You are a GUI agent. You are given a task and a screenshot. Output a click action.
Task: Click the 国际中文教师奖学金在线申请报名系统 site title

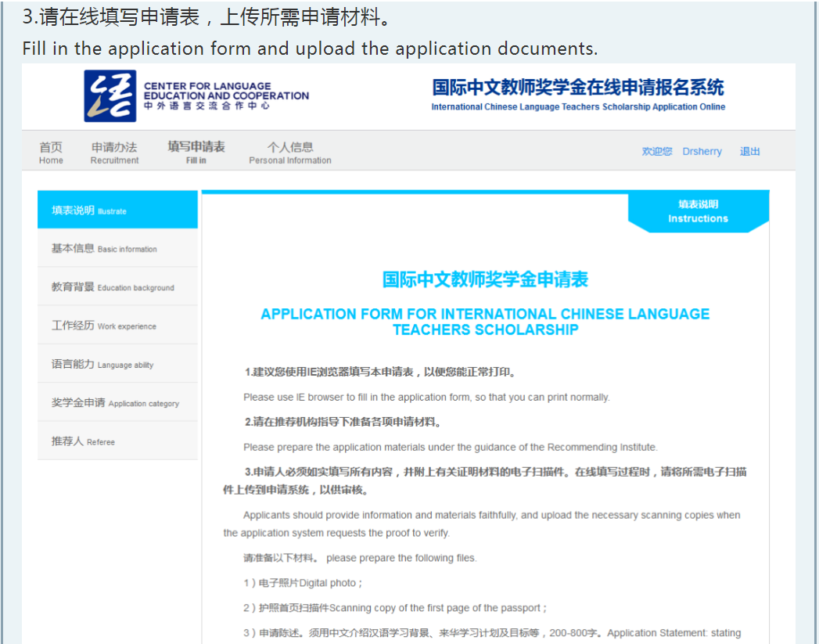click(x=577, y=87)
